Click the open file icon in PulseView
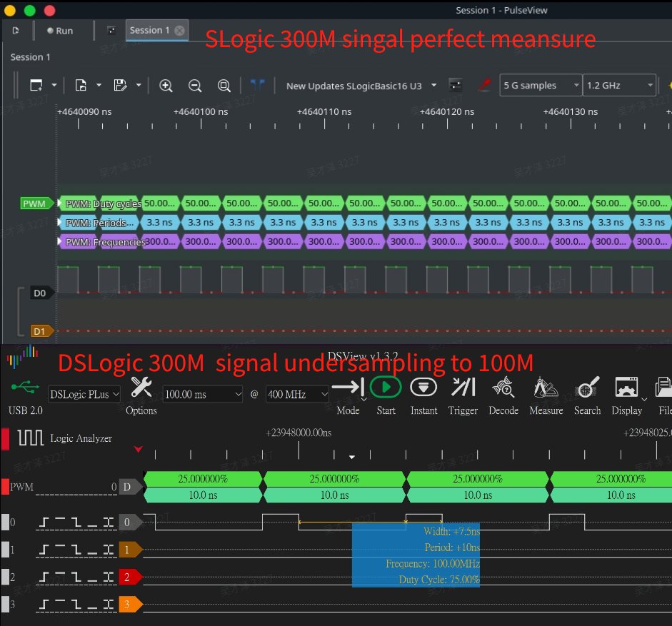This screenshot has height=626, width=672. 81,85
